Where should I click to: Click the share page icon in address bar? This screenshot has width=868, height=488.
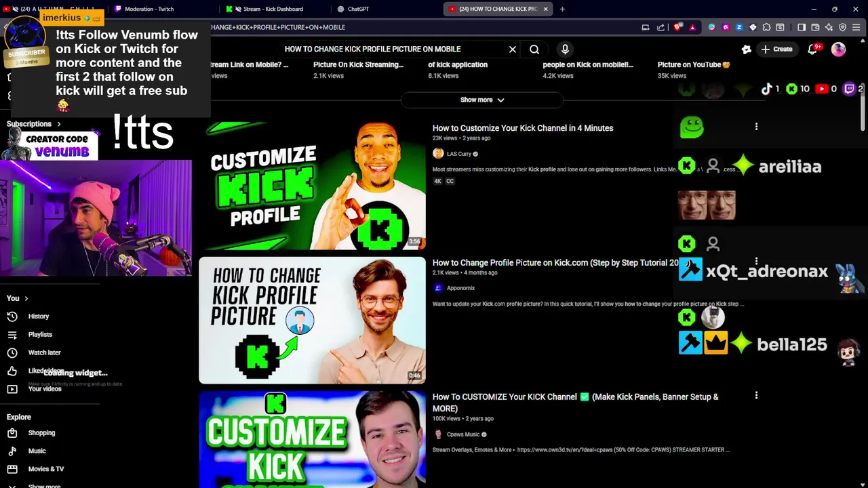pos(660,27)
